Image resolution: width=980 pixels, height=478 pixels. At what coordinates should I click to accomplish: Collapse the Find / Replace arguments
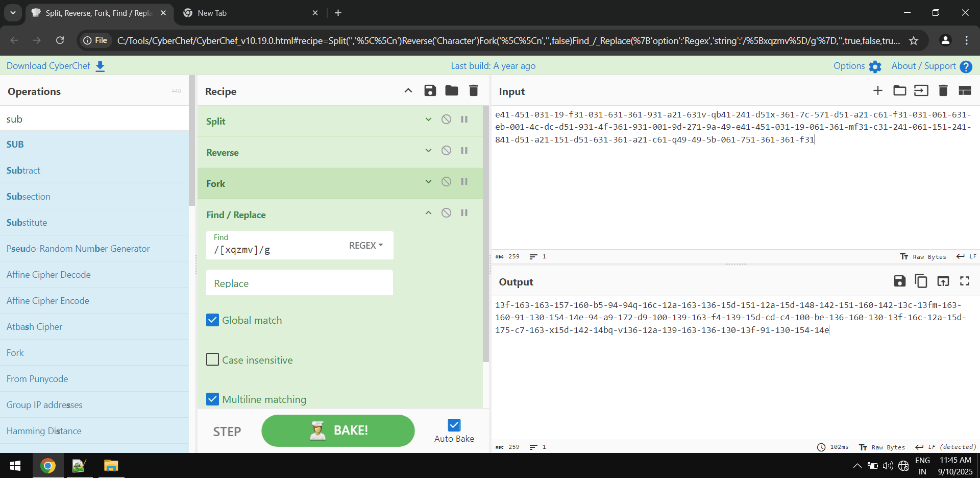[x=429, y=213]
